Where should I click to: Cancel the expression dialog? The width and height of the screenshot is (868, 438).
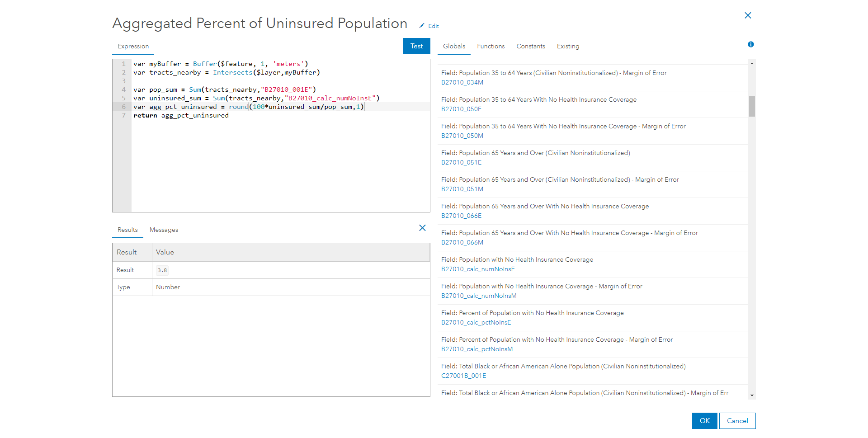pyautogui.click(x=737, y=421)
